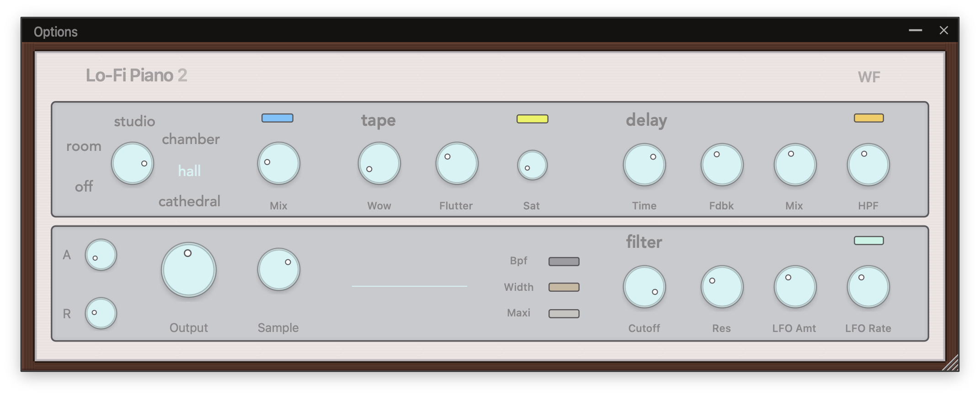Click the LFO Rate knob

868,287
